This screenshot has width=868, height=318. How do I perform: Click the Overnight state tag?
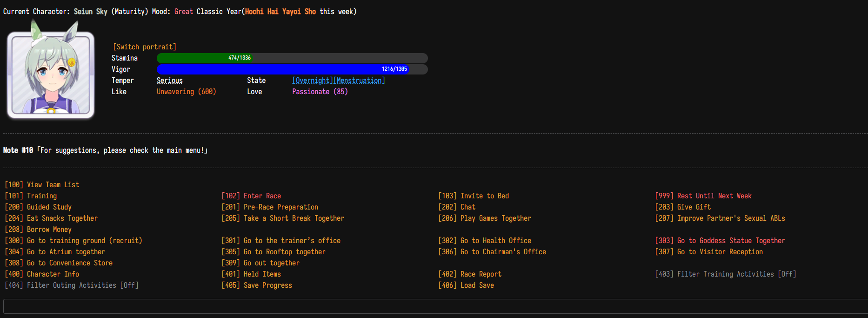313,81
